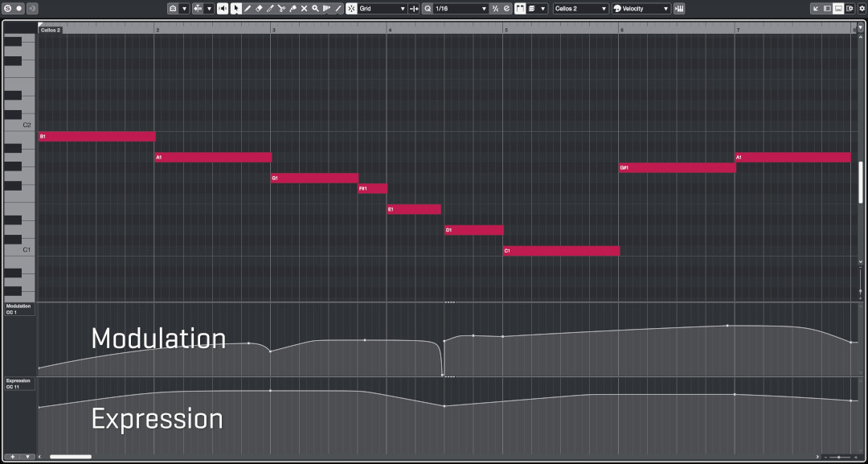The width and height of the screenshot is (868, 464).
Task: Click the ruler at bar 5
Action: [506, 30]
